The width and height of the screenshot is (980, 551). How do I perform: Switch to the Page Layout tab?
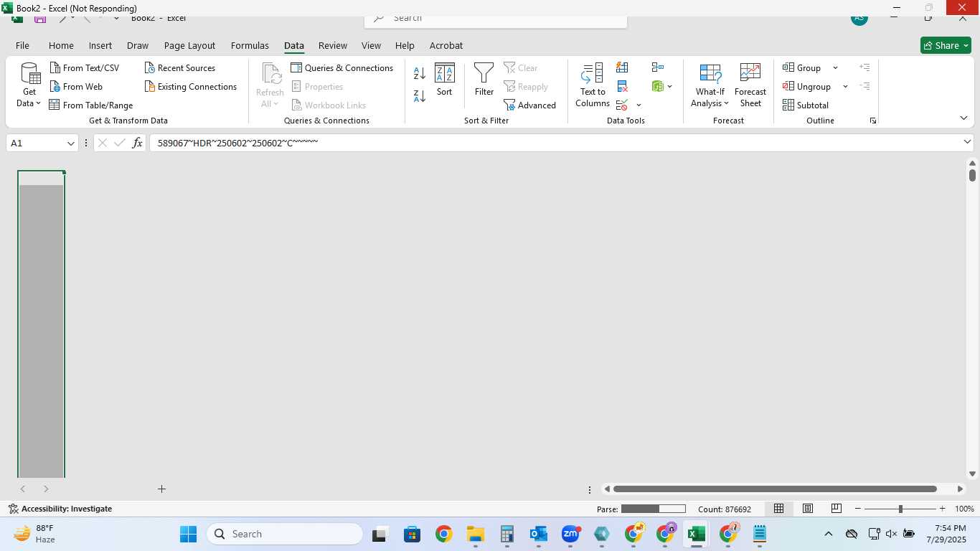coord(189,45)
